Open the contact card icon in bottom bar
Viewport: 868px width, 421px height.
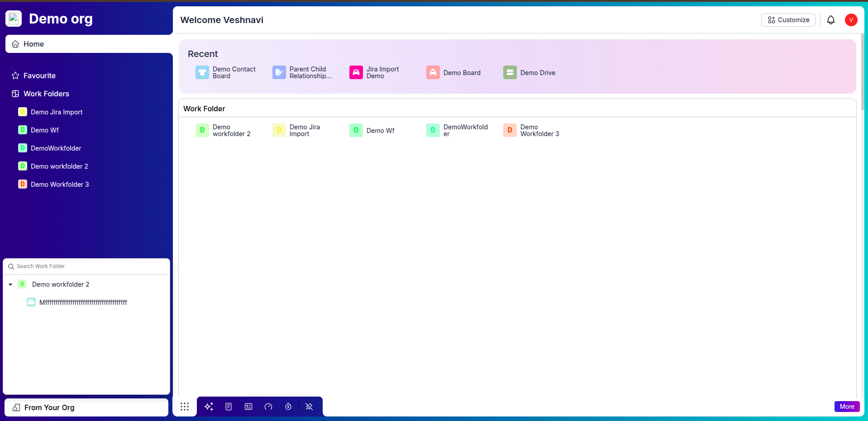point(248,407)
